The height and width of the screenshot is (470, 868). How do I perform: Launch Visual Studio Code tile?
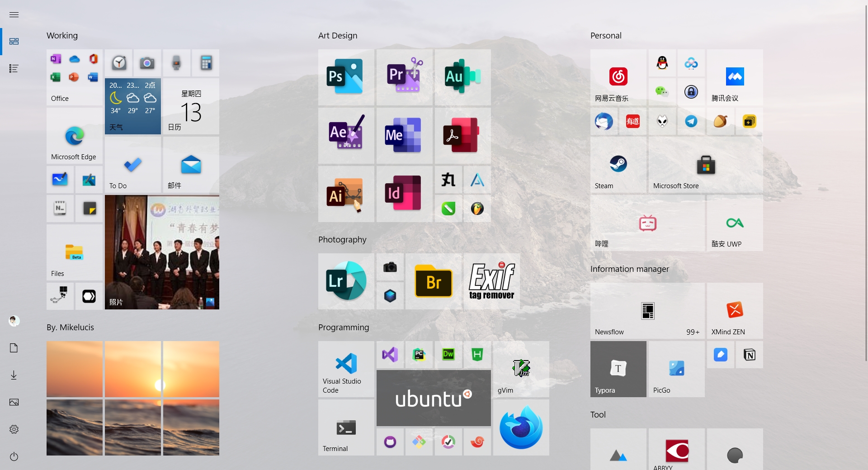346,369
